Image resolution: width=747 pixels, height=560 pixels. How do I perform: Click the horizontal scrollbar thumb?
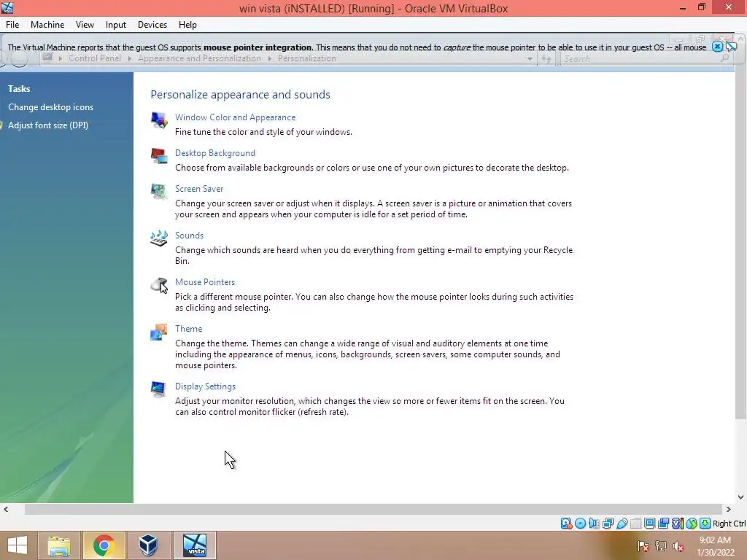pyautogui.click(x=373, y=509)
